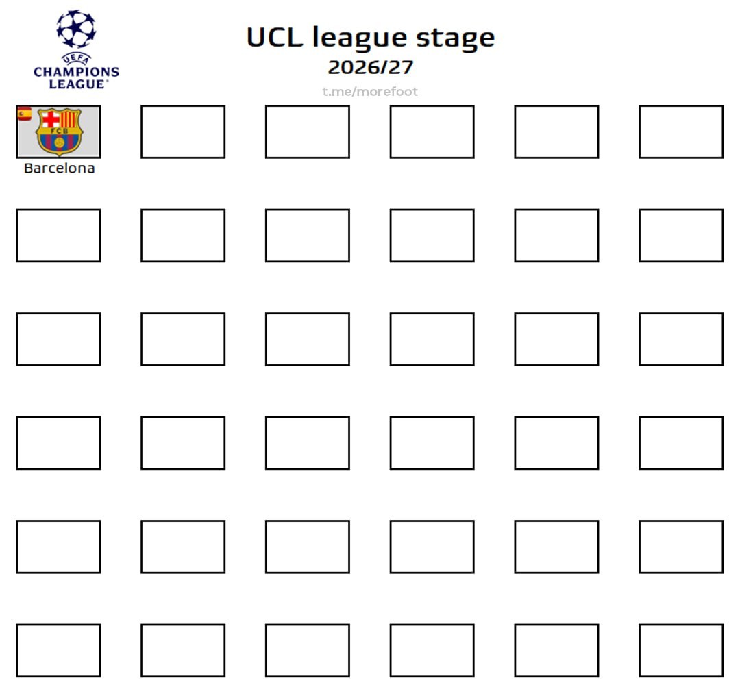This screenshot has width=740, height=700.
Task: Pick the fifth slot in the top row
Action: click(556, 132)
